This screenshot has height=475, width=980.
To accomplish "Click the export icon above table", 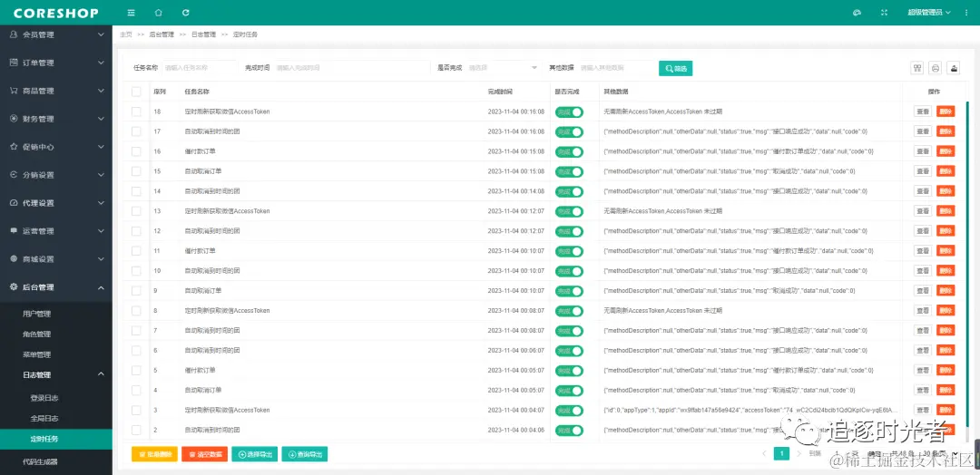I will pos(954,68).
